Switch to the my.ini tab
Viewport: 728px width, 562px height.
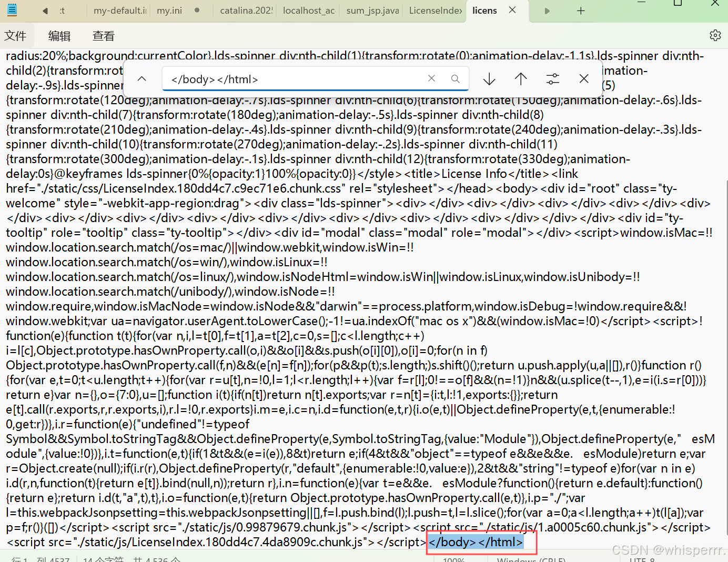pyautogui.click(x=169, y=11)
